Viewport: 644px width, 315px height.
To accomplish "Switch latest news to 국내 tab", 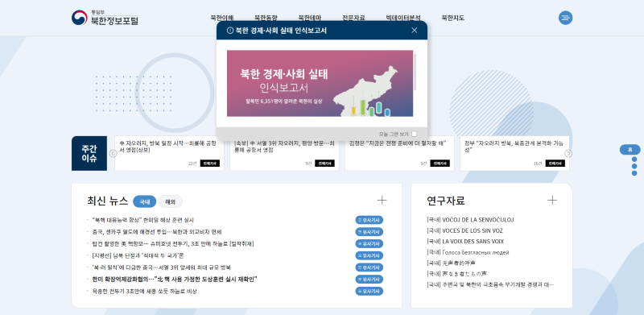I will click(x=145, y=201).
